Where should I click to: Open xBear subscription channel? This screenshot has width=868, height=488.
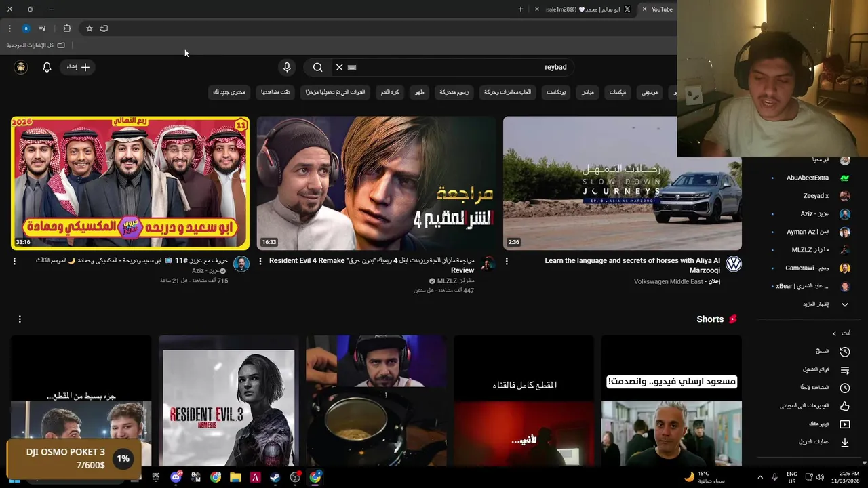810,286
